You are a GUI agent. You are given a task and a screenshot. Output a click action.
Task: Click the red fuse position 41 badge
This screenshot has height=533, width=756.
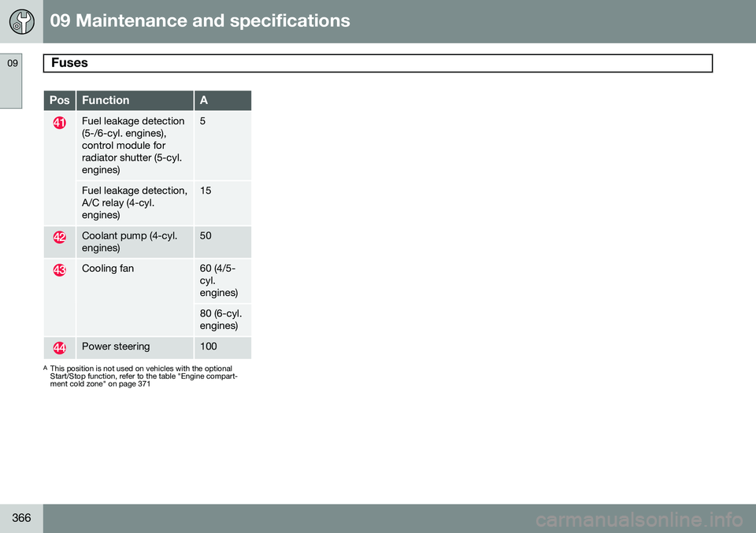[59, 123]
